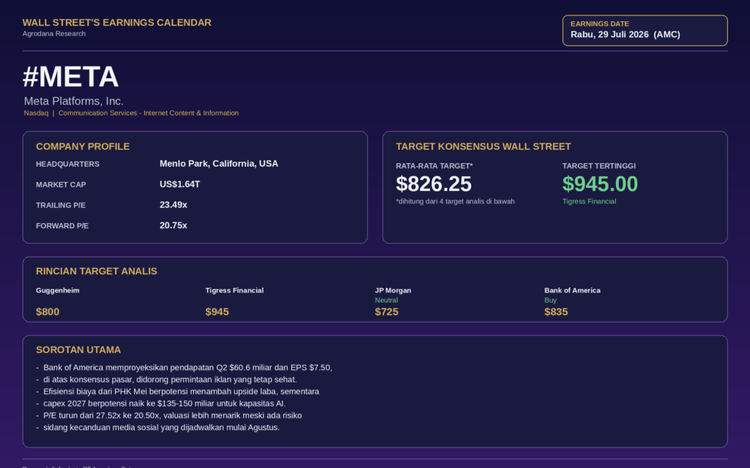Select the Sorotan Utama heading
Image resolution: width=750 pixels, height=468 pixels.
pos(78,350)
